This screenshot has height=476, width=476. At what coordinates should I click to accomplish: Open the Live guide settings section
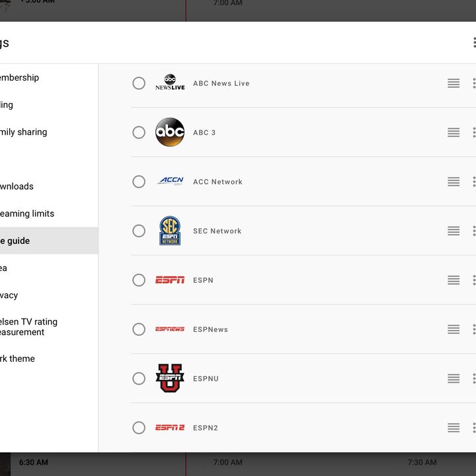click(x=49, y=241)
